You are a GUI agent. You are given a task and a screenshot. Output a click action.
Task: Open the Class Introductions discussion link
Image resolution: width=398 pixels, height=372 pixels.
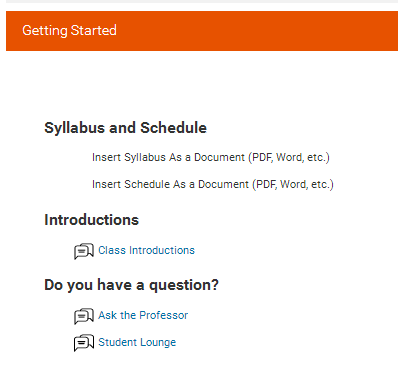(x=146, y=250)
